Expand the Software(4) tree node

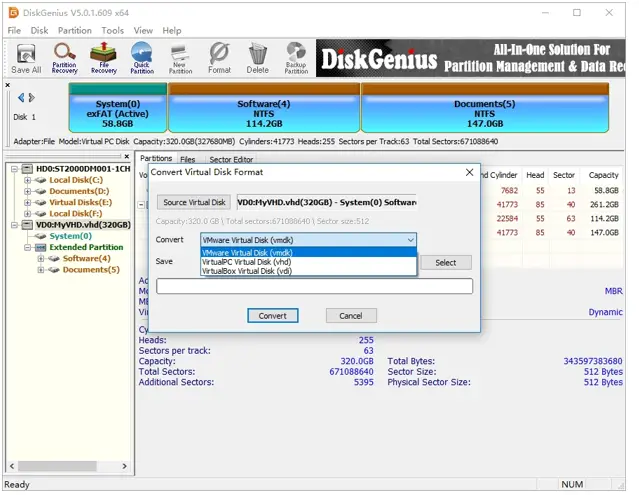(41, 258)
